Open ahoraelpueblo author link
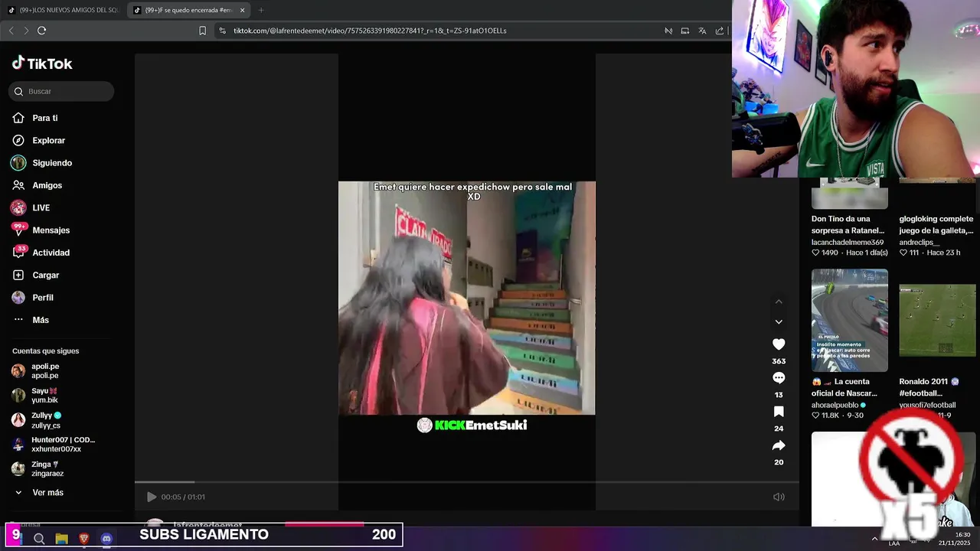The height and width of the screenshot is (551, 980). coord(835,405)
